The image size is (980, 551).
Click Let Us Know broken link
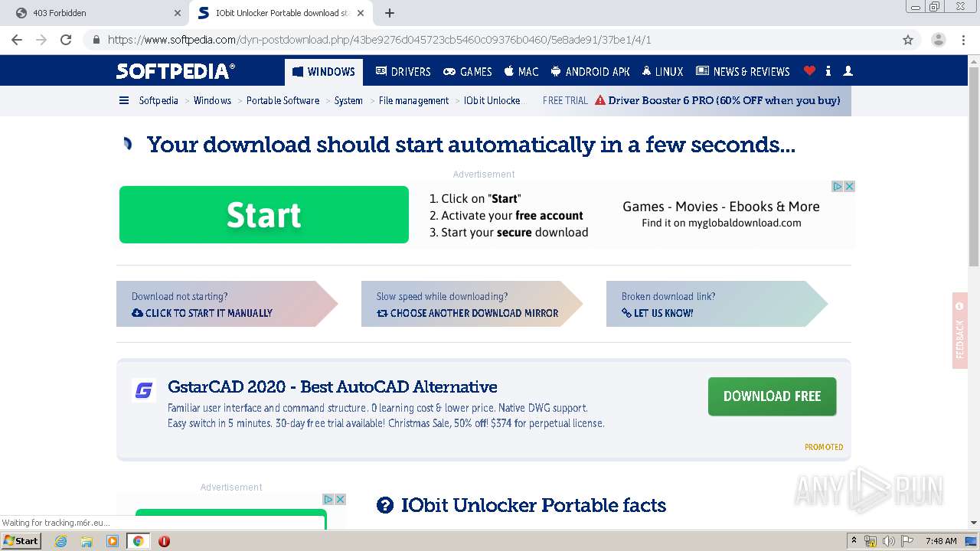(x=658, y=313)
